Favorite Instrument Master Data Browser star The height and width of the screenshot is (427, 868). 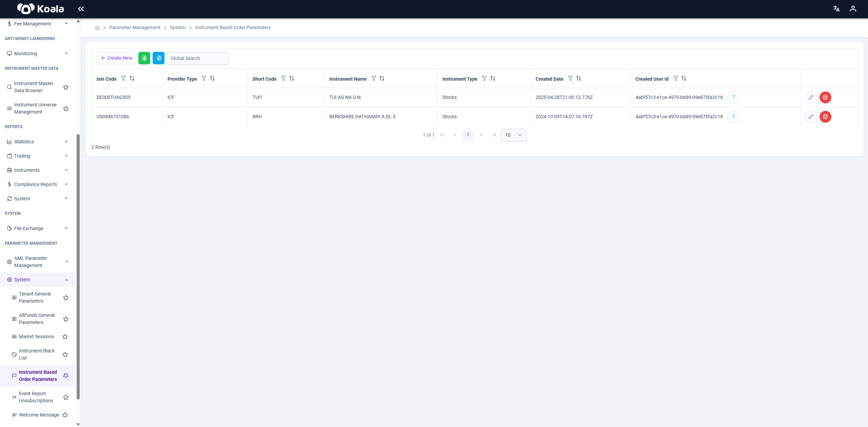coord(66,87)
